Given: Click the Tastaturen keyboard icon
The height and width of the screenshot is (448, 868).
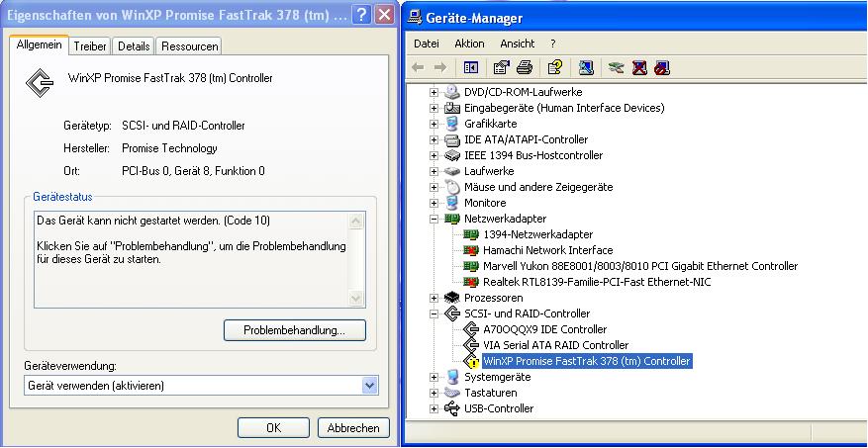Looking at the screenshot, I should (x=452, y=393).
